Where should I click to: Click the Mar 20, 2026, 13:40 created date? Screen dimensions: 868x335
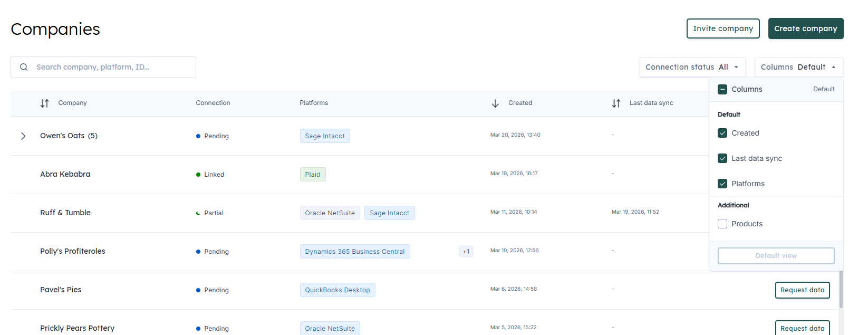pos(515,135)
